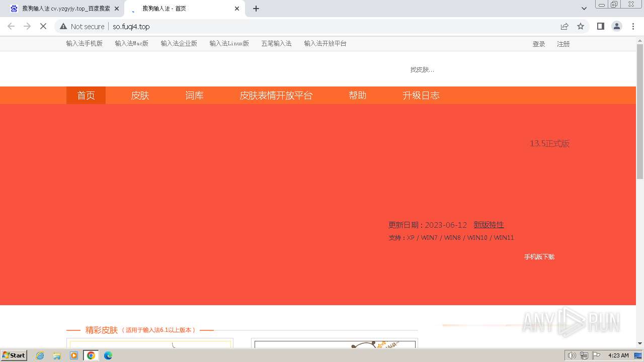Bookmark this tab with star icon
The width and height of the screenshot is (644, 362).
click(581, 26)
